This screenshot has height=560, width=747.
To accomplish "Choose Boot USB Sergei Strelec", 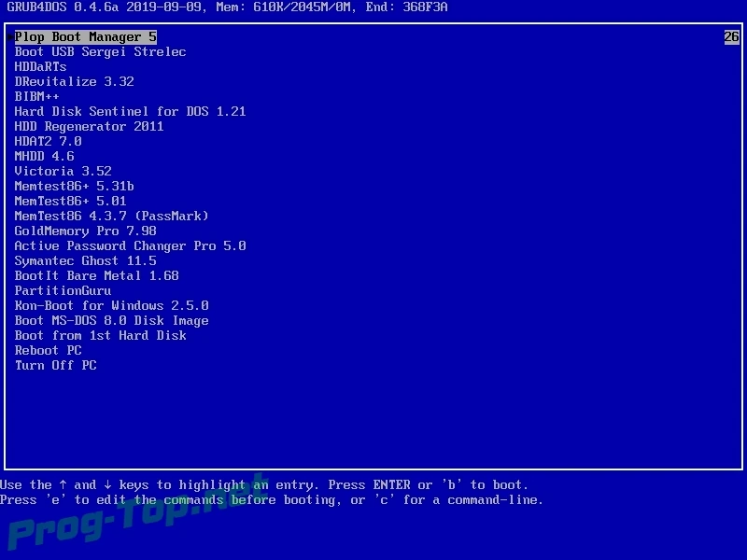I will 100,51.
